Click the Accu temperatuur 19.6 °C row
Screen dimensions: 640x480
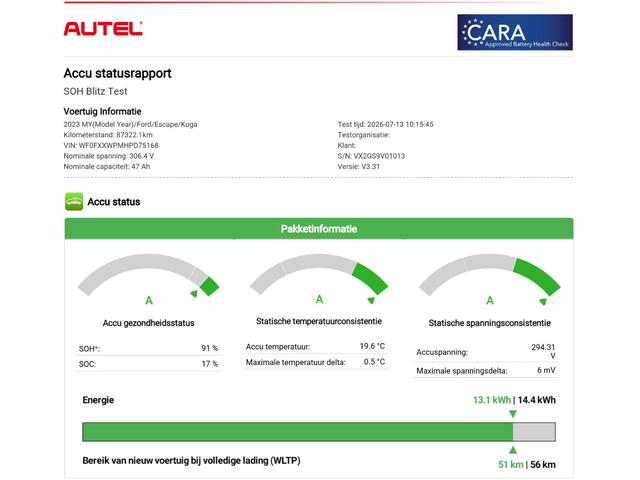point(315,347)
